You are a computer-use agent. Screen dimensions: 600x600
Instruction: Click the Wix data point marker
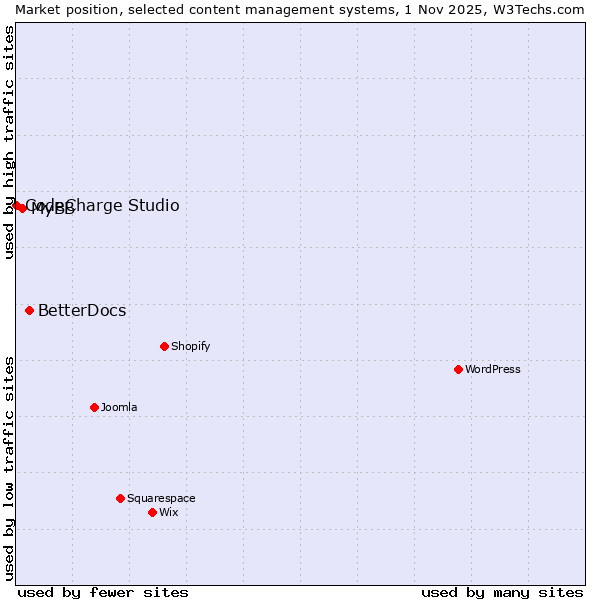(152, 512)
